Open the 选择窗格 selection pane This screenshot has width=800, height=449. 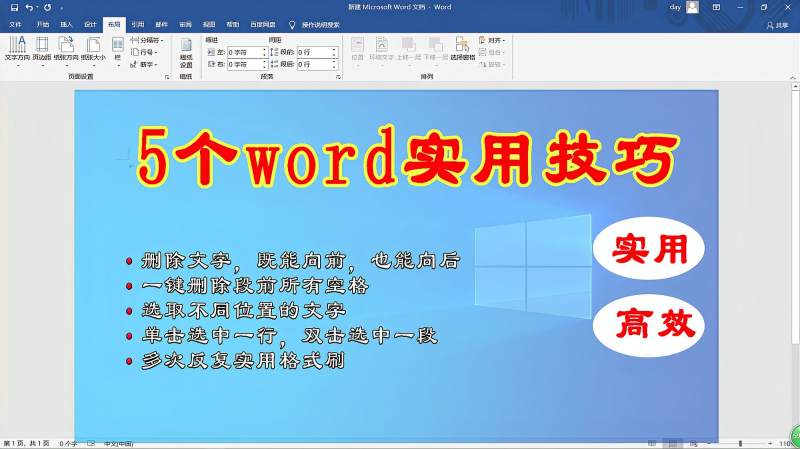click(x=463, y=50)
